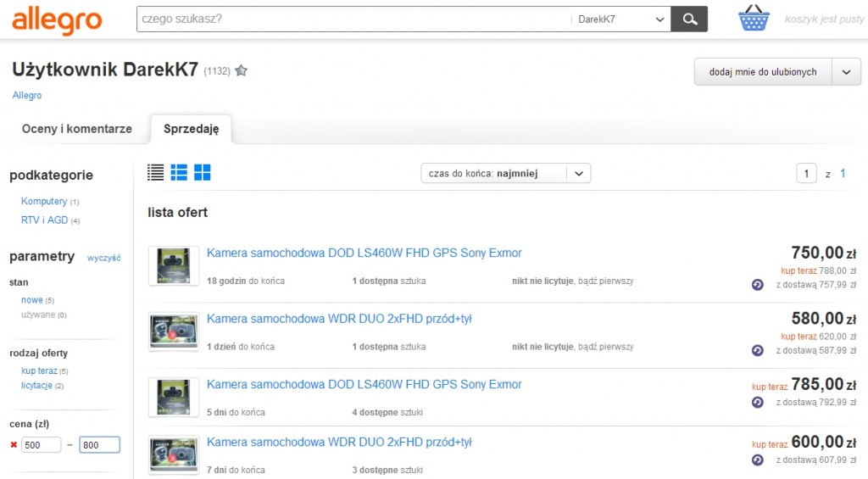Click the 600,00 zł price
The width and height of the screenshot is (868, 479).
coord(824,442)
